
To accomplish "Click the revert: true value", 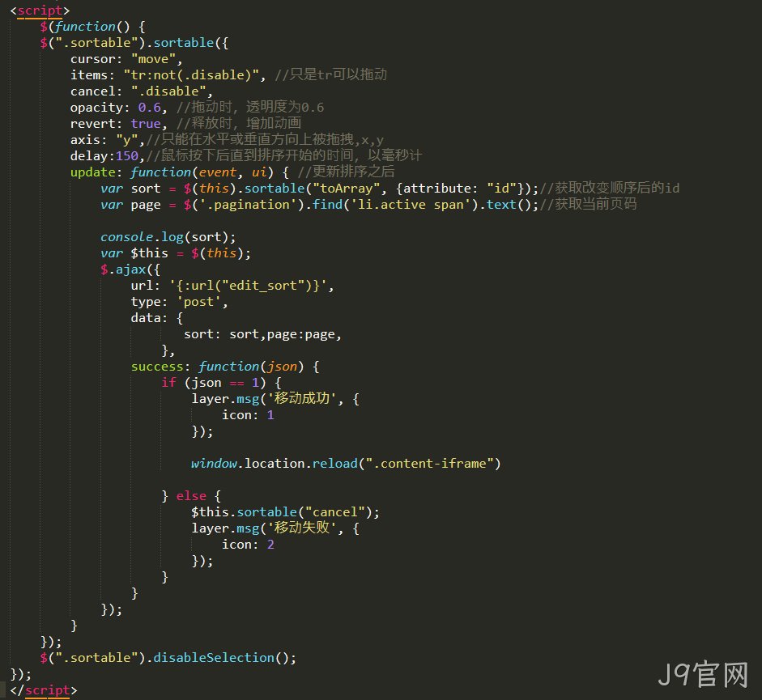I will point(145,123).
